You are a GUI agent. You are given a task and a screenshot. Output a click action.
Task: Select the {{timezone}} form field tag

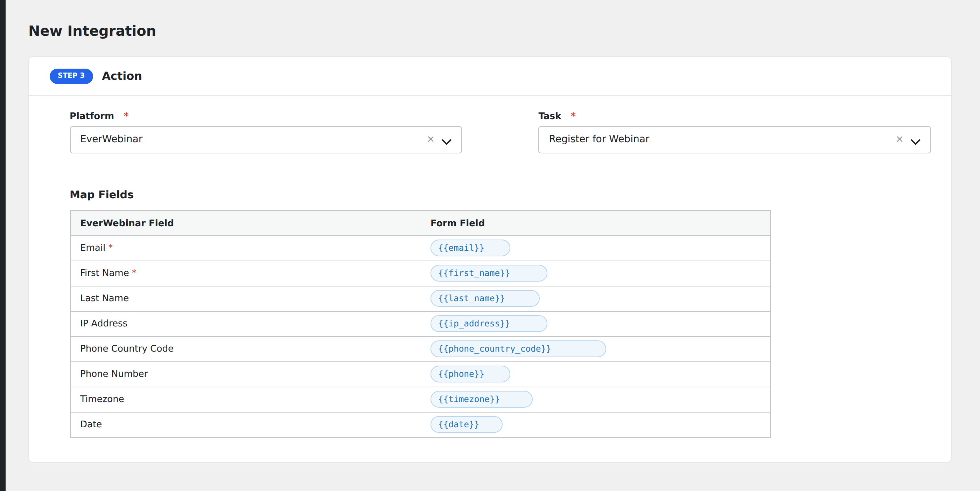tap(481, 399)
